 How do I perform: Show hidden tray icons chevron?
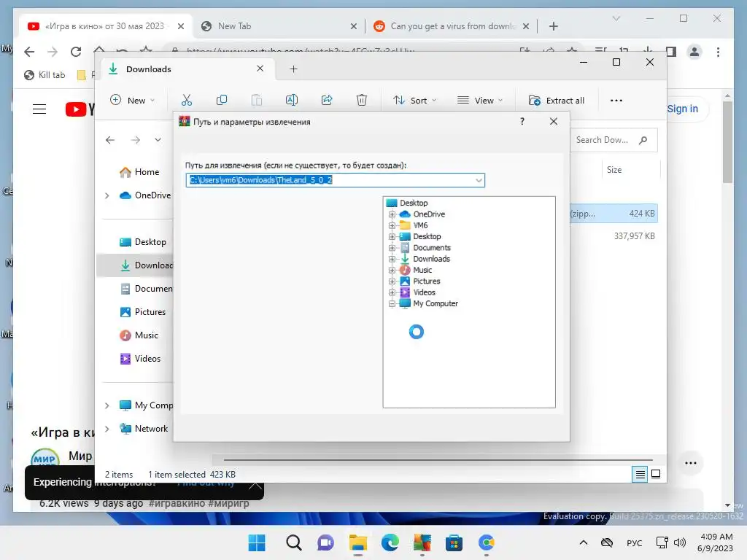[583, 542]
